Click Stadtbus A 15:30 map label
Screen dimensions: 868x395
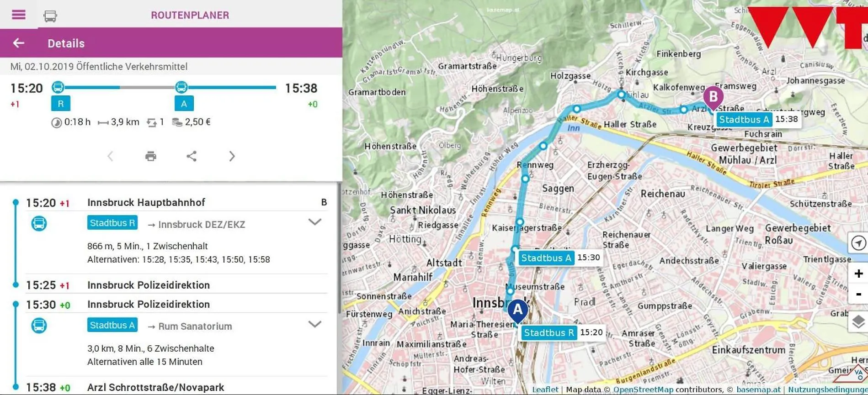pyautogui.click(x=560, y=258)
